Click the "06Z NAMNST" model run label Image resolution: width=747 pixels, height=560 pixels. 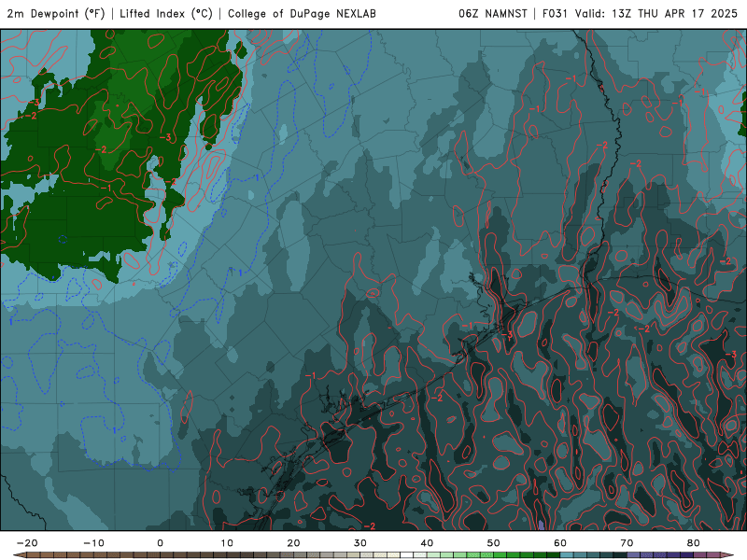pos(493,14)
